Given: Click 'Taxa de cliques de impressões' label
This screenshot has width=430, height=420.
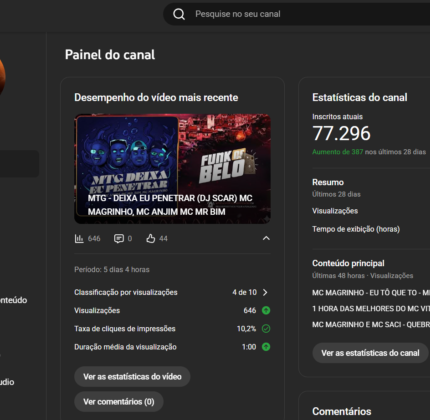Looking at the screenshot, I should point(125,329).
